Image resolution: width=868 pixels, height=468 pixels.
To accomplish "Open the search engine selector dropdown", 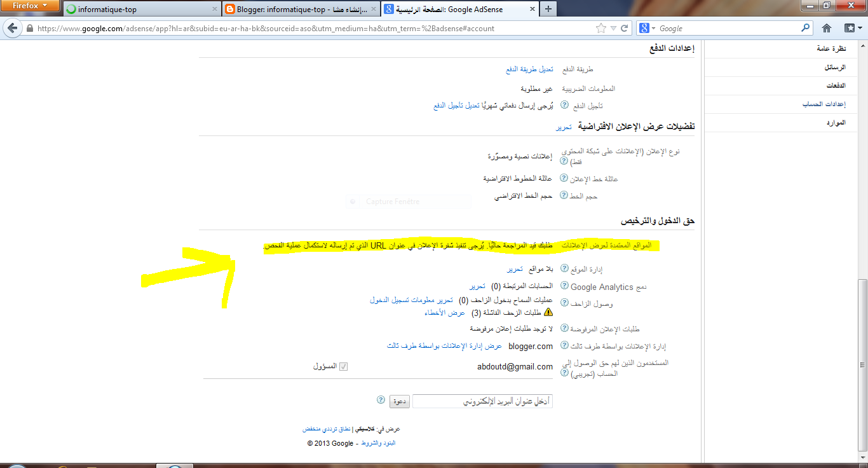I will click(648, 28).
